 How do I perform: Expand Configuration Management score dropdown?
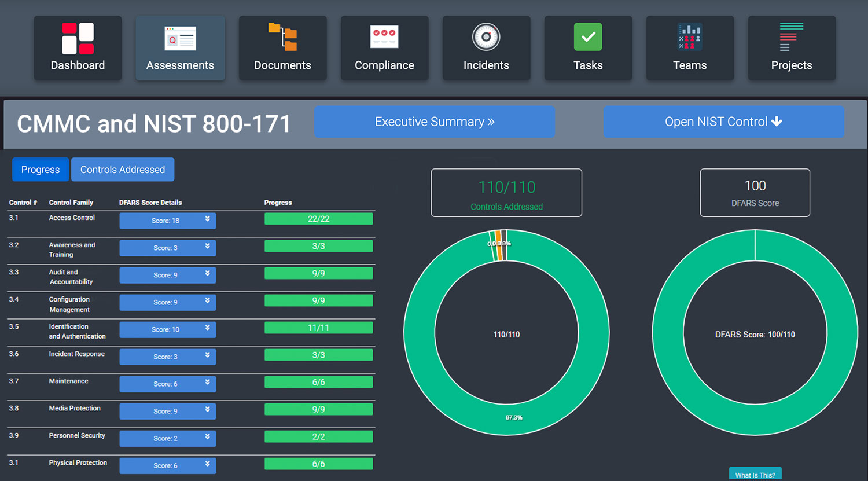pyautogui.click(x=168, y=302)
